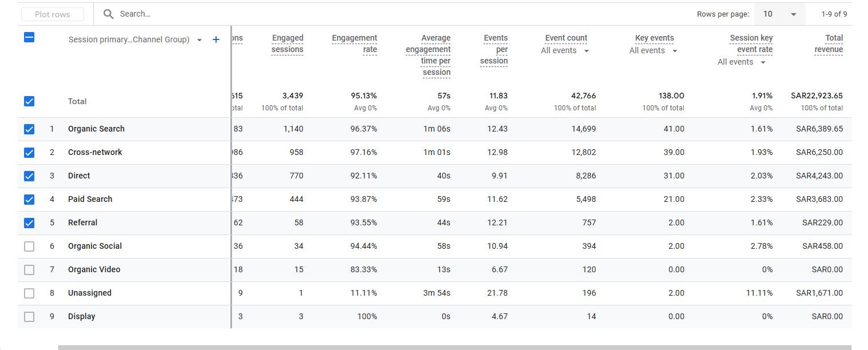The image size is (868, 350).
Task: Click the plus icon to add dimension
Action: (x=216, y=39)
